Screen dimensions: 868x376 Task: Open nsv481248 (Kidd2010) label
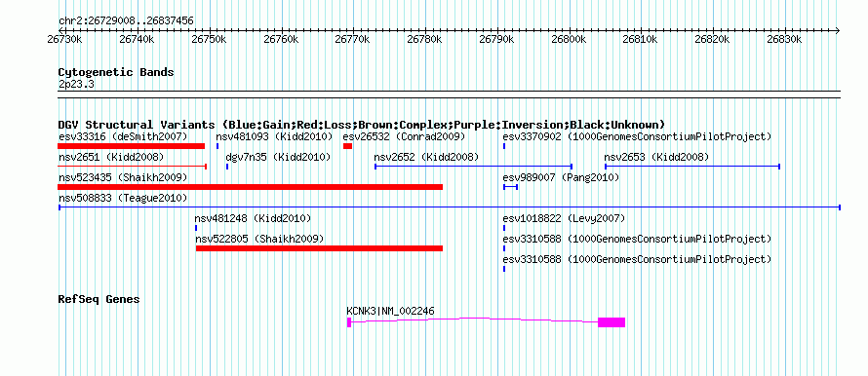[x=253, y=218]
